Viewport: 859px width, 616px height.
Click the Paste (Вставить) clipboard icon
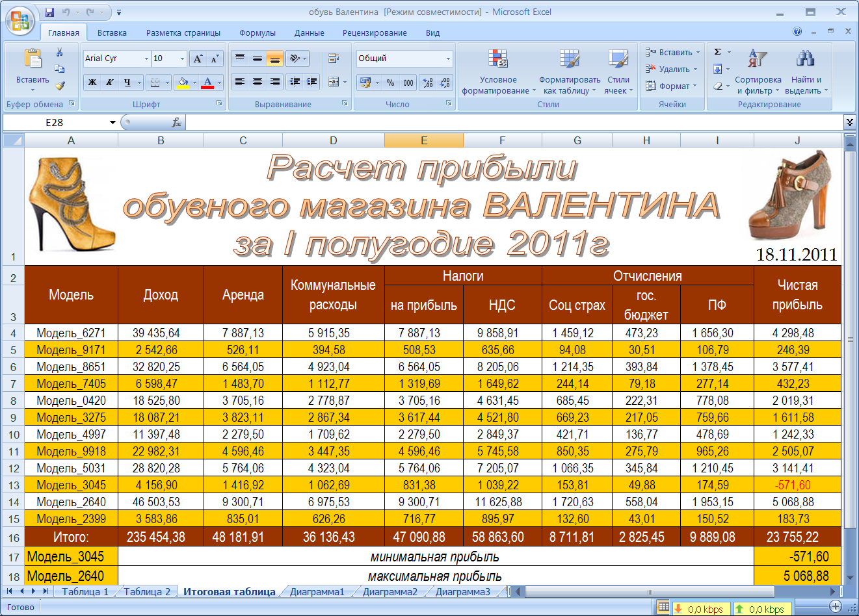33,58
